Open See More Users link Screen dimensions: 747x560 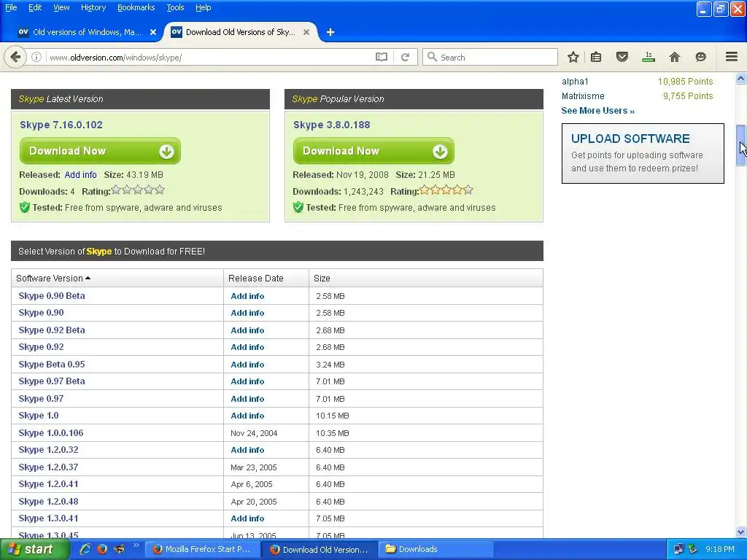pyautogui.click(x=598, y=111)
